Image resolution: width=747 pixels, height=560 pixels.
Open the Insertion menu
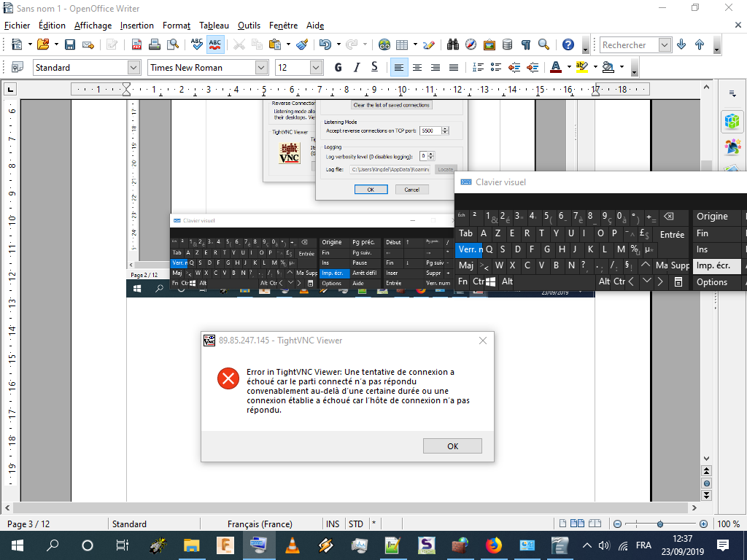pos(136,26)
